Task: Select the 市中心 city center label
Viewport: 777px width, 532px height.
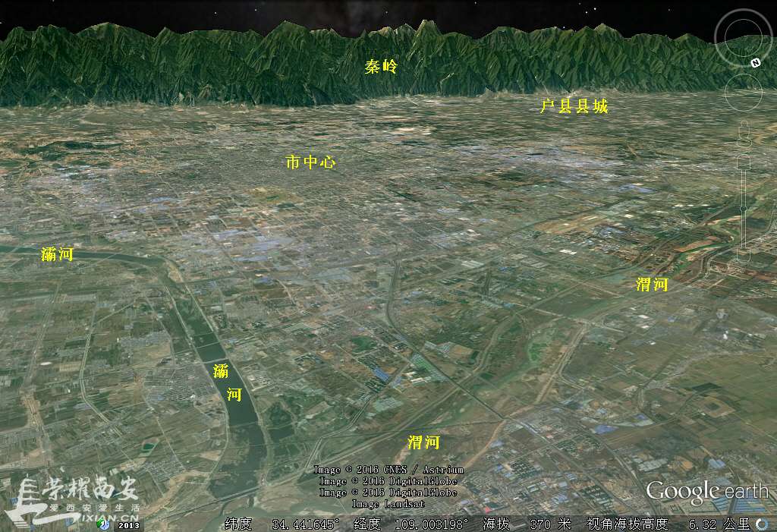Action: (310, 162)
